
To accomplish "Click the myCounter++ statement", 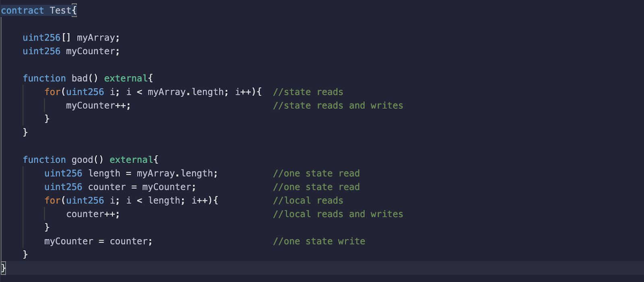I will (98, 106).
